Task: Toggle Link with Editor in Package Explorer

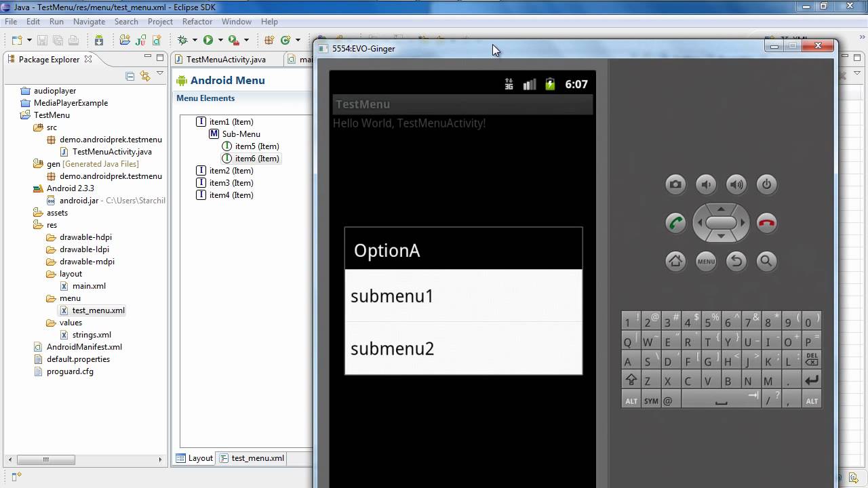Action: coord(145,76)
